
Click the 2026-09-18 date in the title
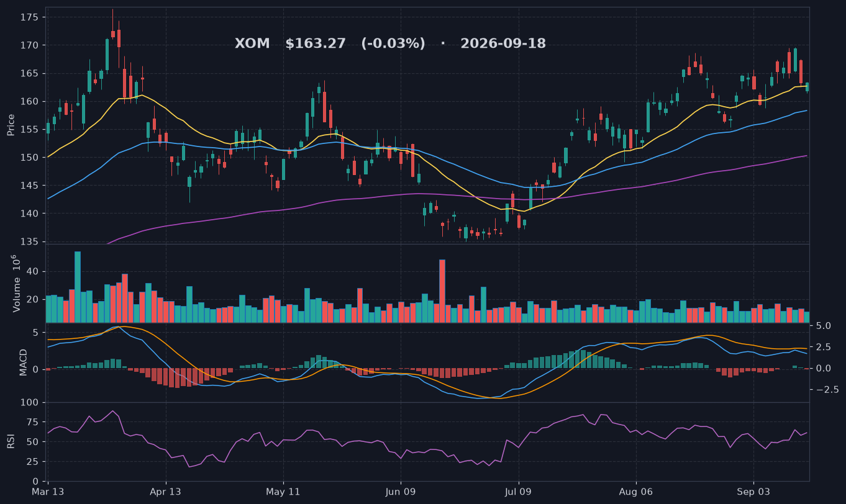503,44
